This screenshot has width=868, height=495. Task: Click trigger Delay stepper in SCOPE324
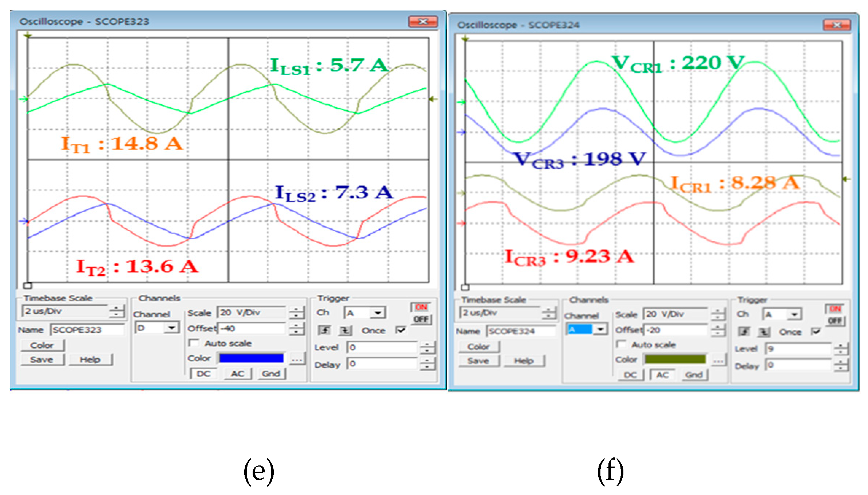(x=841, y=365)
